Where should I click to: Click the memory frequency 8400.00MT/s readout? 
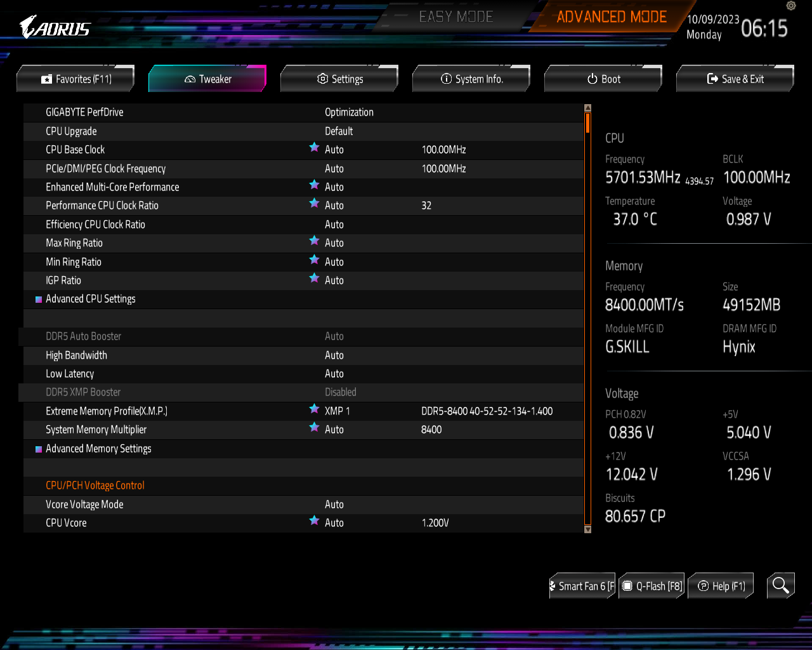click(x=645, y=305)
